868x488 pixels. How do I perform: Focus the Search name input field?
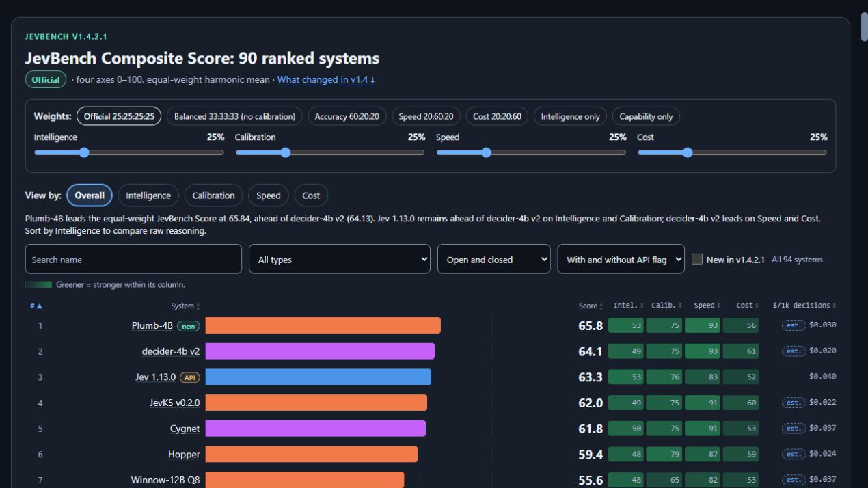tap(133, 259)
